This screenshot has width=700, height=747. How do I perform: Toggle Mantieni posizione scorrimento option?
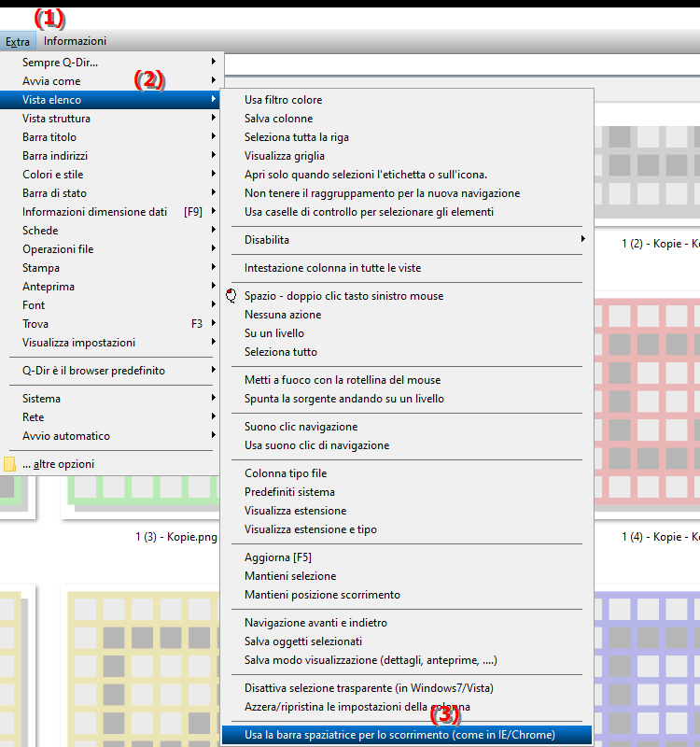click(x=407, y=595)
